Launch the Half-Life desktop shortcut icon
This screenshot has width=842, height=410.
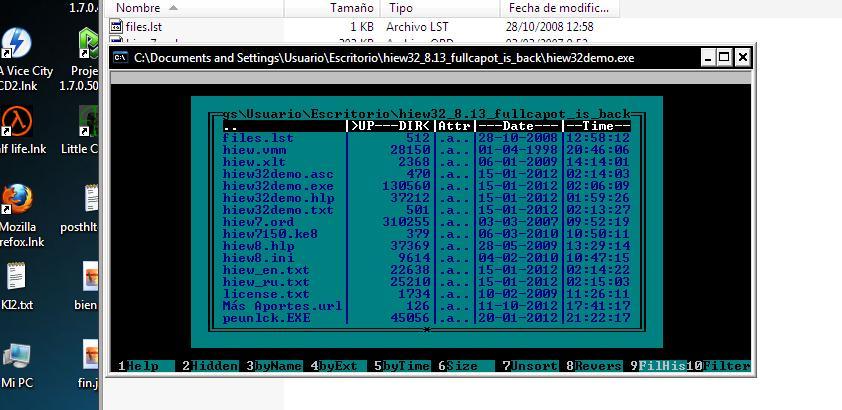[x=16, y=121]
